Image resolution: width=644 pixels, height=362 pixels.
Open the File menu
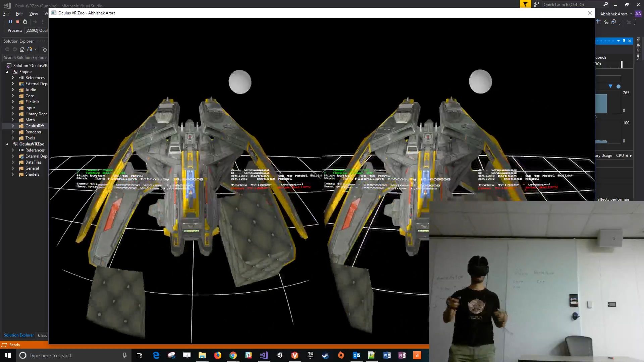[x=6, y=14]
